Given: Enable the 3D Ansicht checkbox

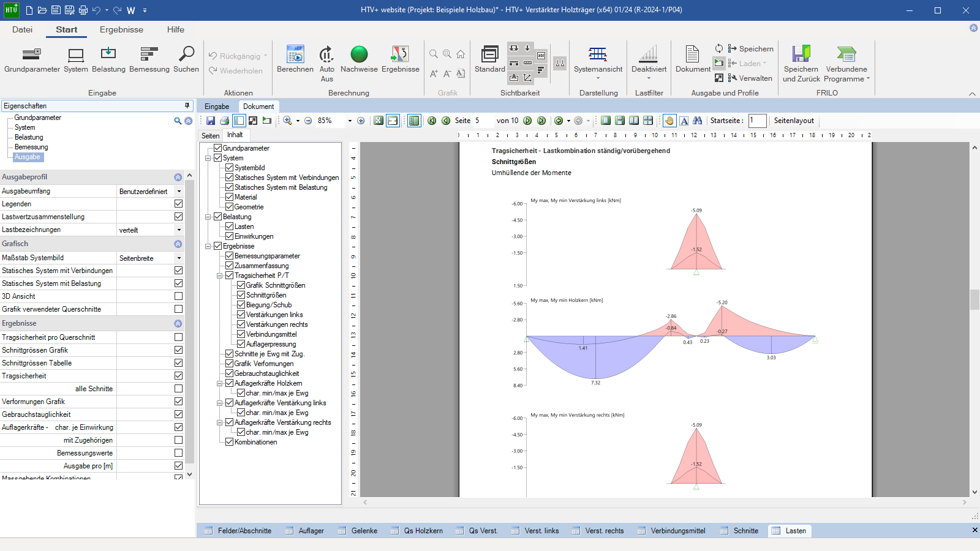Looking at the screenshot, I should [178, 296].
